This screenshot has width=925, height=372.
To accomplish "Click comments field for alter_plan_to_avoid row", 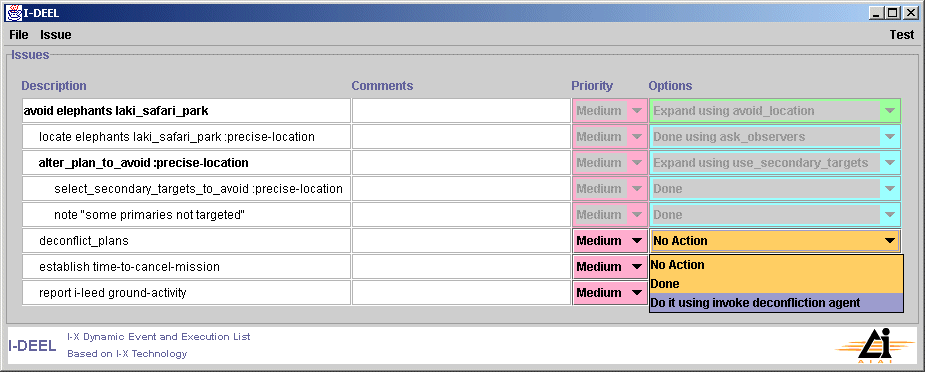I will click(461, 163).
